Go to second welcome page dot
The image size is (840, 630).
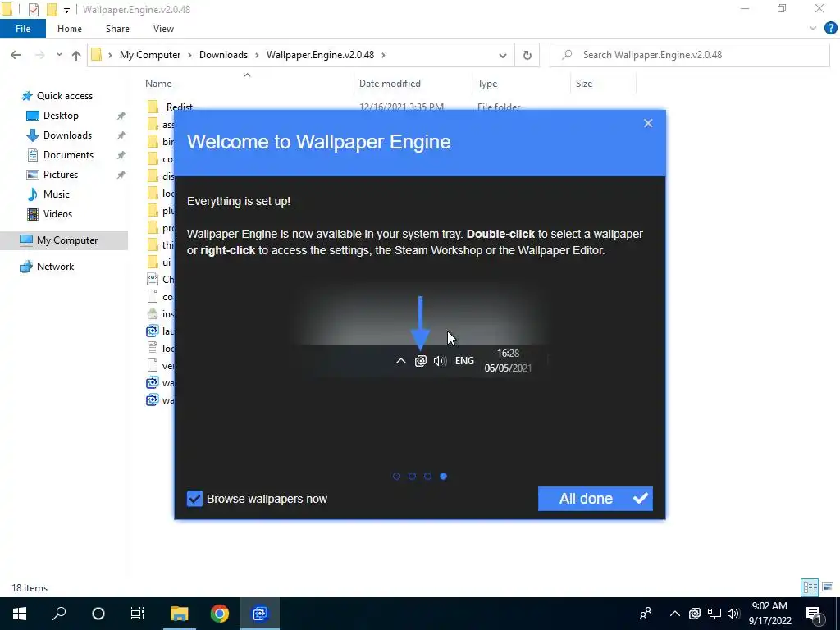tap(412, 477)
